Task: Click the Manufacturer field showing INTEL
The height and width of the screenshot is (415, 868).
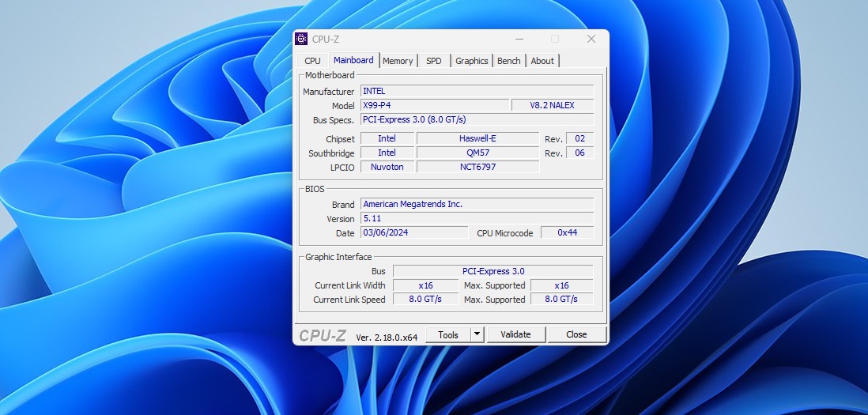Action: (477, 92)
